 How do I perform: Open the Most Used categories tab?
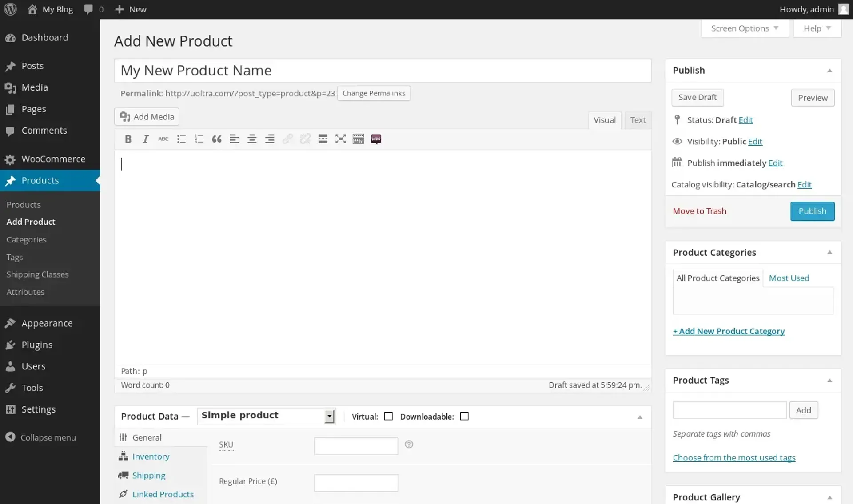(788, 278)
